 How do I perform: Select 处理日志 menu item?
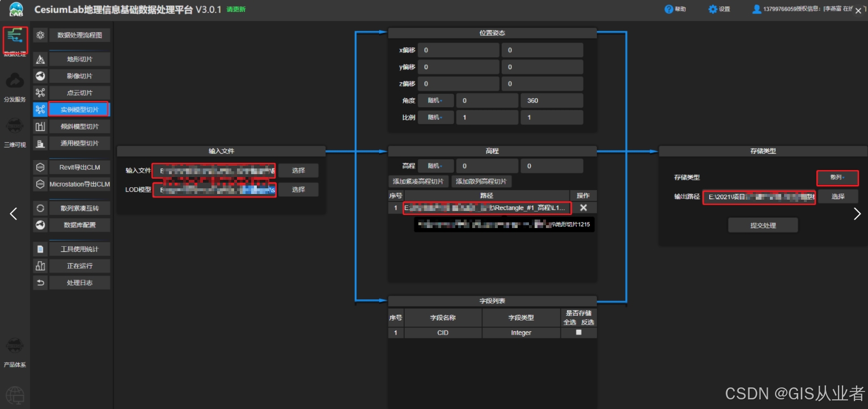(x=80, y=282)
